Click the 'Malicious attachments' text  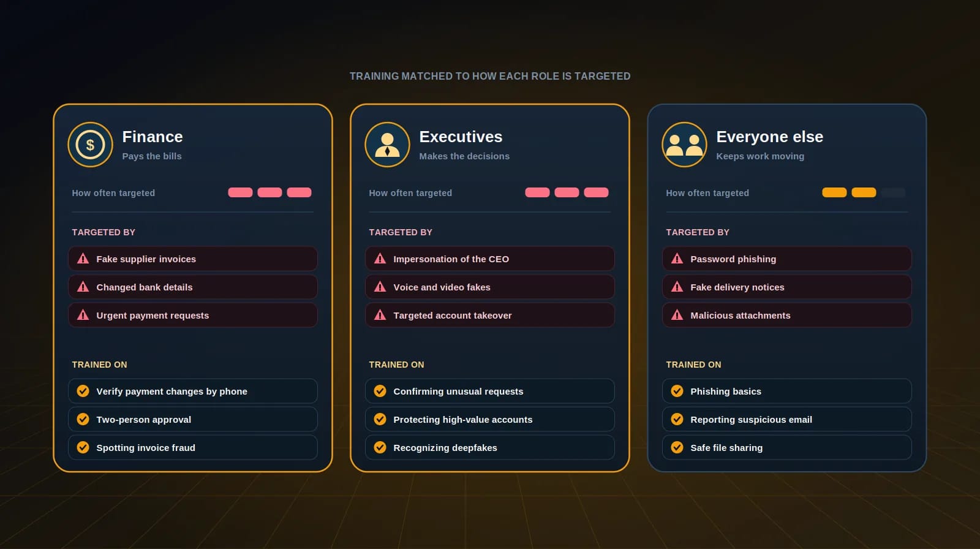coord(741,316)
